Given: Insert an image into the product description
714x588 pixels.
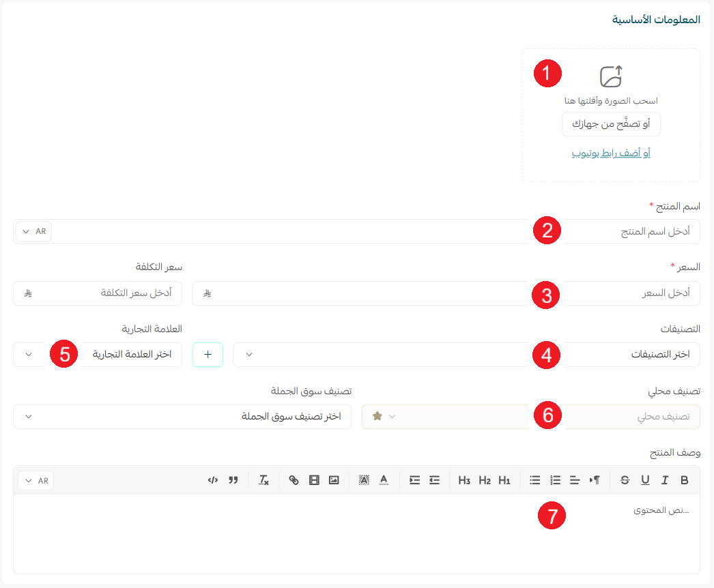Looking at the screenshot, I should coord(334,480).
